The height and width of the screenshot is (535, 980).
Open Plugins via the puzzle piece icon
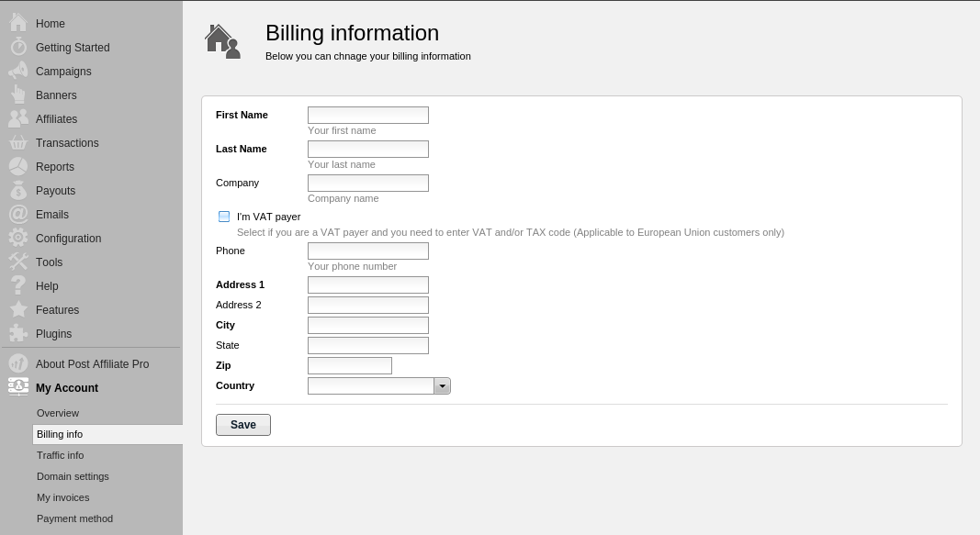coord(18,333)
